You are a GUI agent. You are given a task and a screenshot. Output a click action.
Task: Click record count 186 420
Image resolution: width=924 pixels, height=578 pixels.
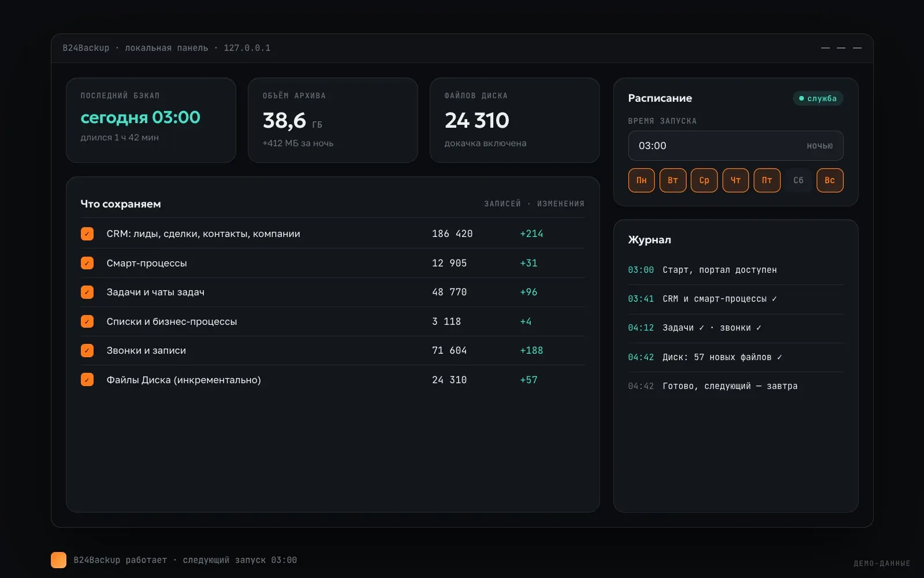click(x=452, y=234)
